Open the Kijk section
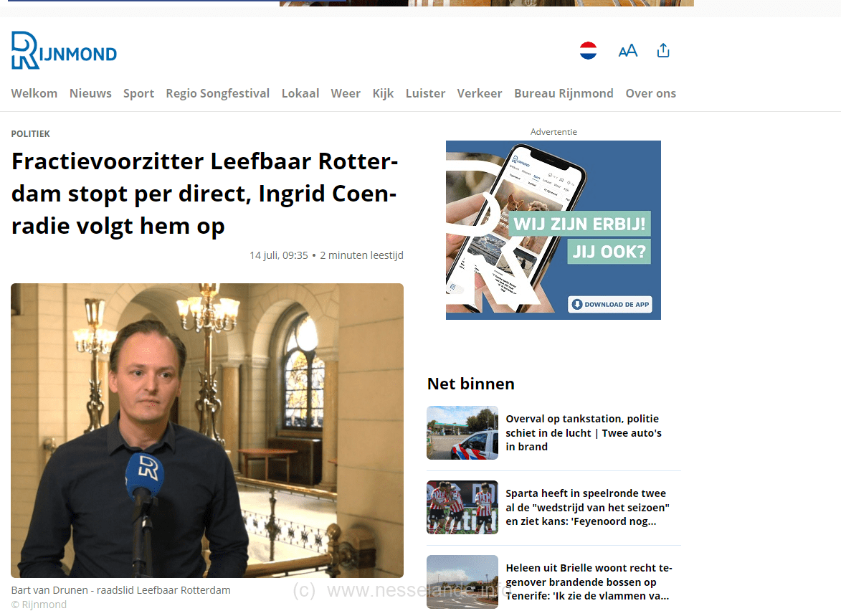The height and width of the screenshot is (616, 841). click(x=383, y=93)
